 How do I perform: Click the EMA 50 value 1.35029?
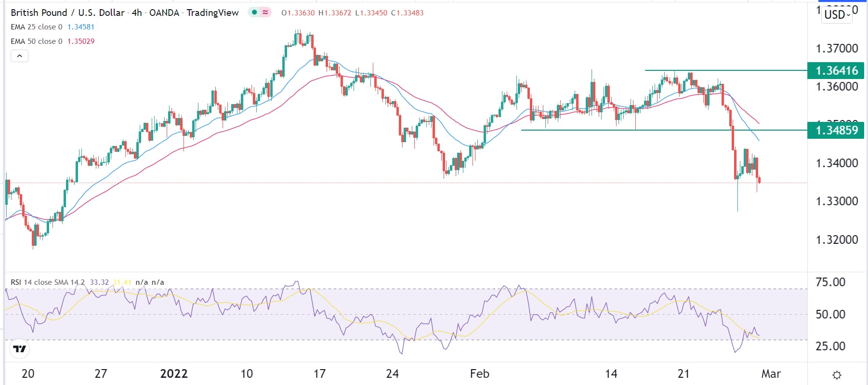pyautogui.click(x=81, y=41)
